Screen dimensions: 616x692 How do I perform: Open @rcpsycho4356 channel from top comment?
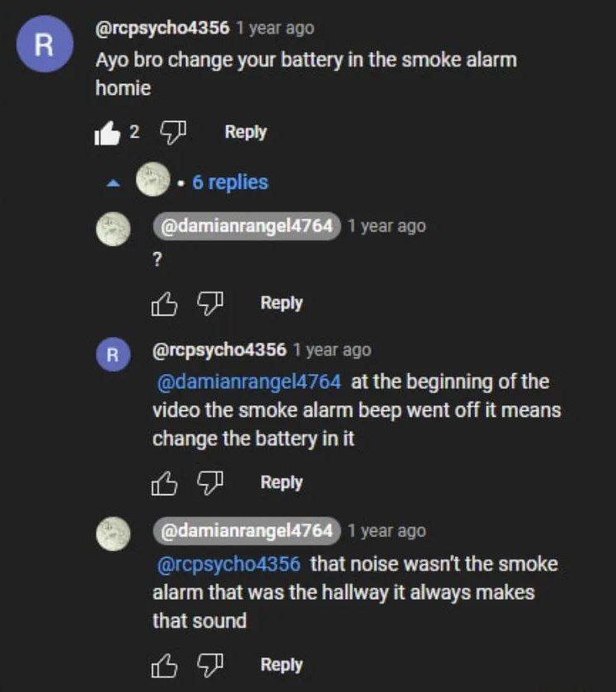point(162,28)
